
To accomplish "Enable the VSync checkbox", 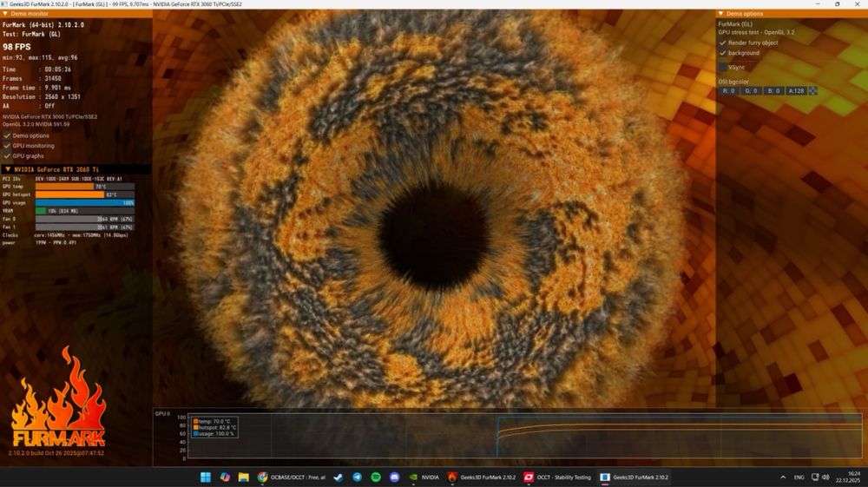I will click(x=722, y=67).
